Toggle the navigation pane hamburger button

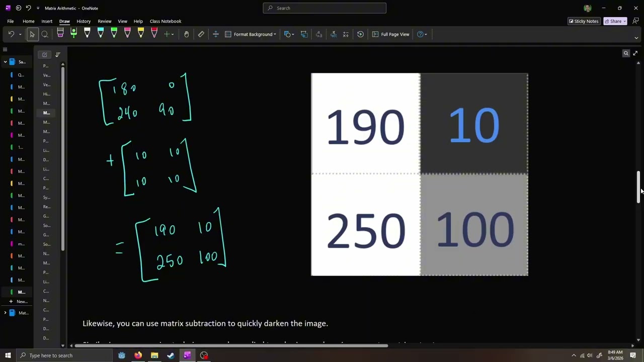point(5,49)
